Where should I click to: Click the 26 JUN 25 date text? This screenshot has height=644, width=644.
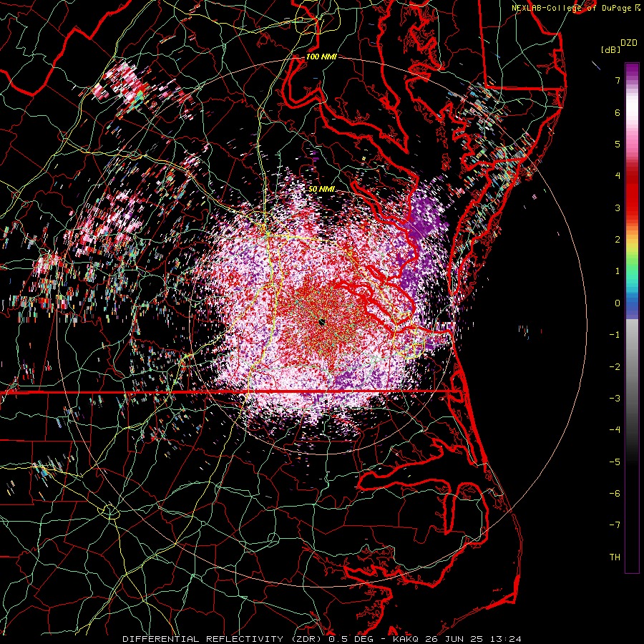(454, 639)
